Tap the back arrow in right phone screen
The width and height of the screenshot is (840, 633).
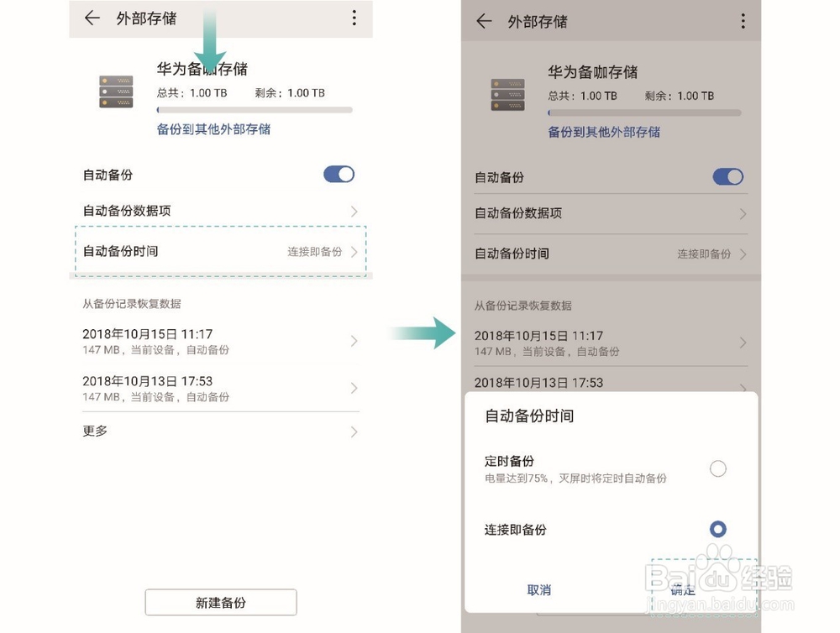click(484, 21)
